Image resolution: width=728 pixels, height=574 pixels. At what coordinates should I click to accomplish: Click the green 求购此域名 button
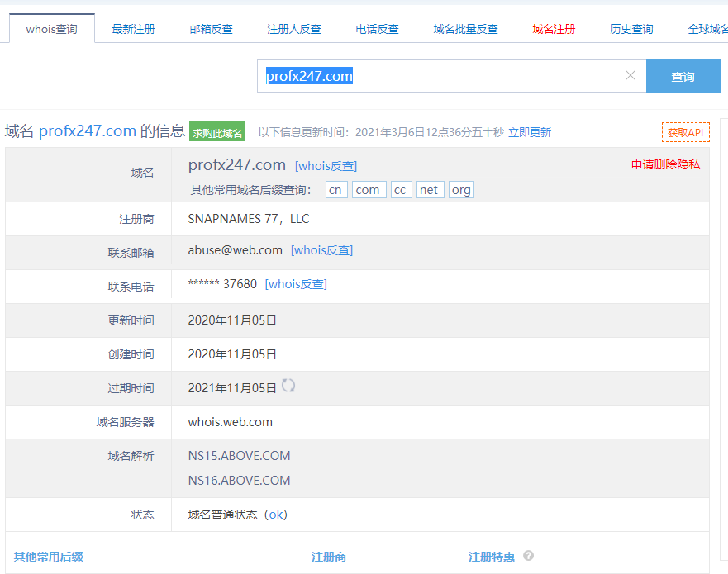pos(217,133)
